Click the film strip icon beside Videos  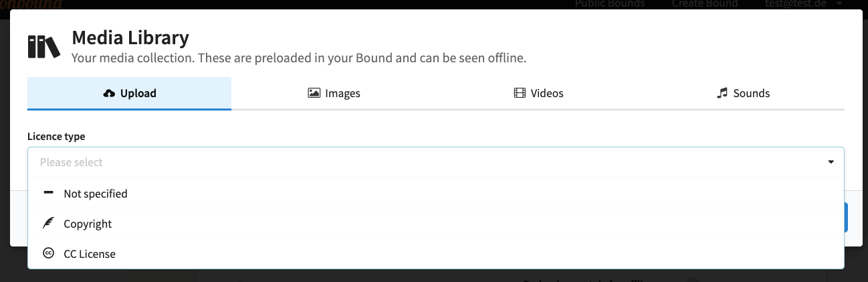pos(520,93)
